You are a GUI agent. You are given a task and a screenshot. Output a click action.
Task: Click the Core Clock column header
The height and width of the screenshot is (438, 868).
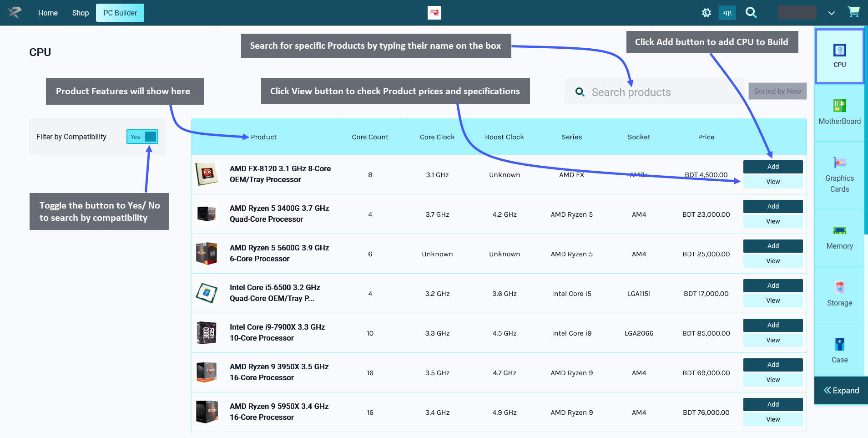coord(437,137)
